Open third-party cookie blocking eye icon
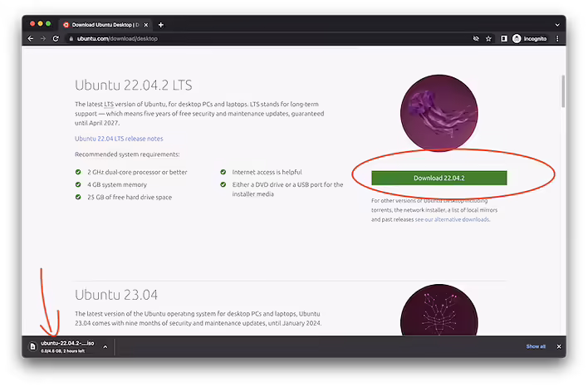 476,39
